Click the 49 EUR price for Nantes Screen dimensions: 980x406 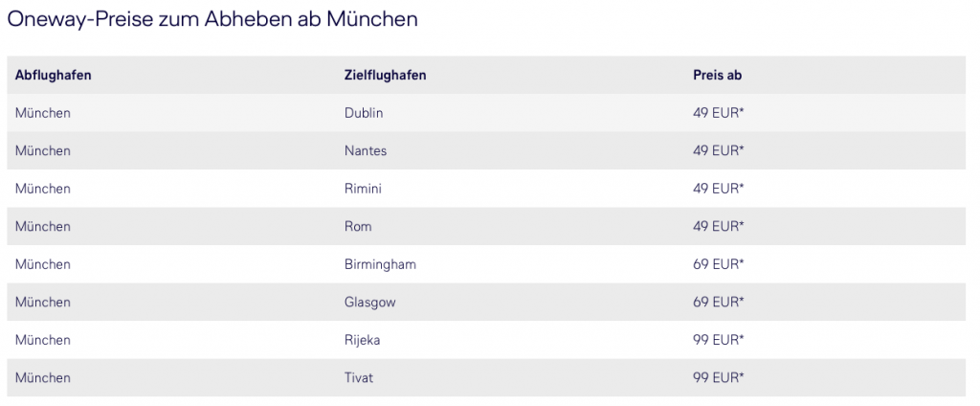tap(719, 150)
